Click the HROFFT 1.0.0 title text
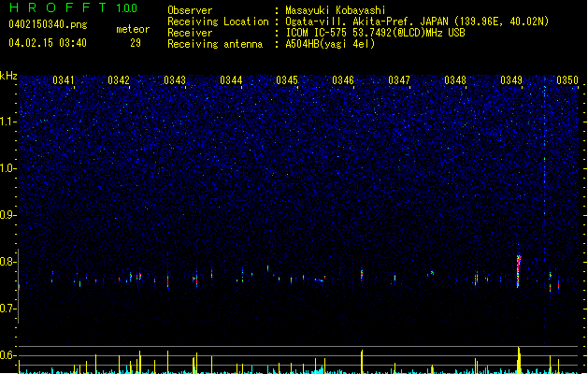Screen dimensions: 588x374 point(74,7)
